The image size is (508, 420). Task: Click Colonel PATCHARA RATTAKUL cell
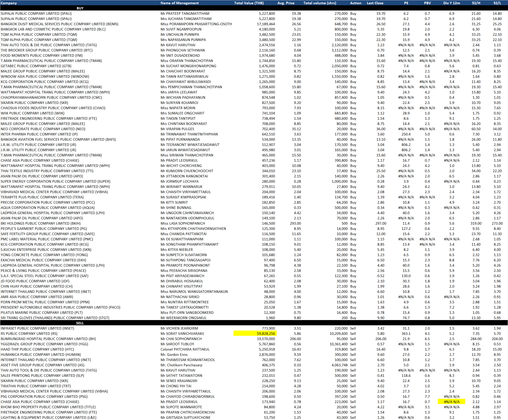tap(185, 349)
